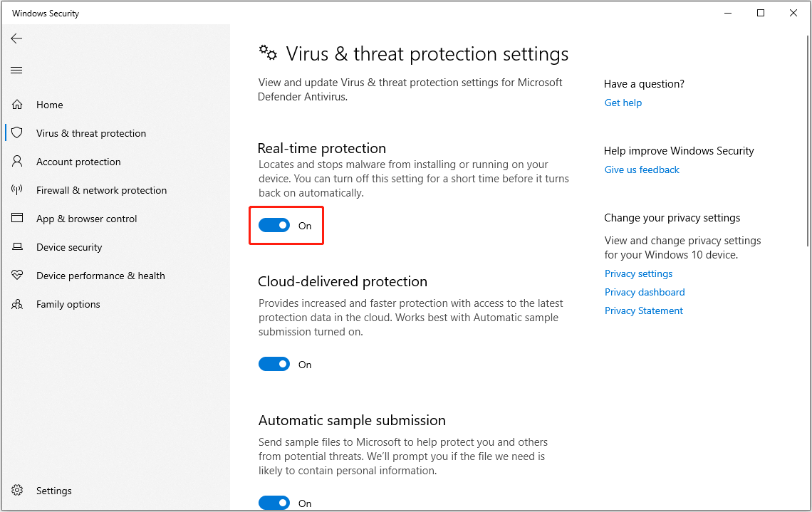Disable Cloud-delivered protection
The image size is (812, 512).
pyautogui.click(x=274, y=364)
